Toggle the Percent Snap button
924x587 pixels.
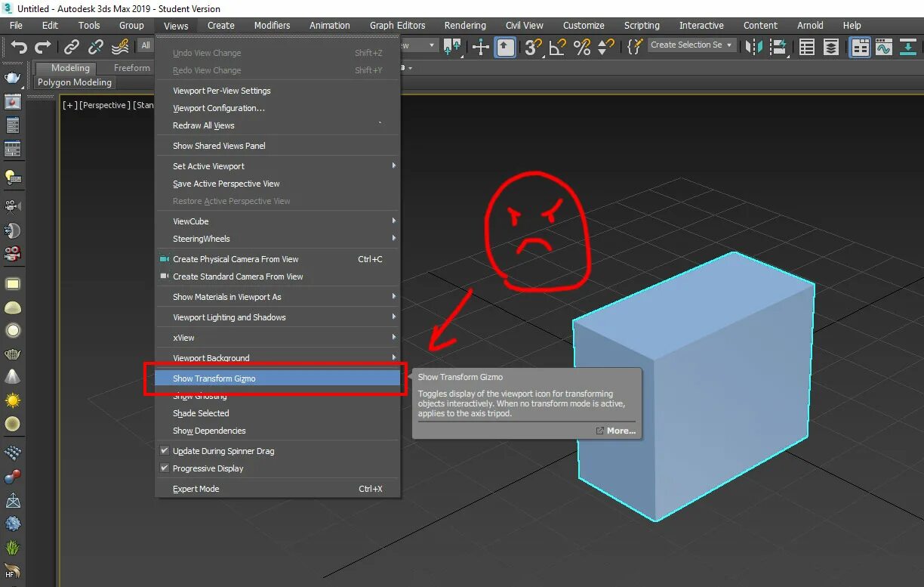(582, 48)
